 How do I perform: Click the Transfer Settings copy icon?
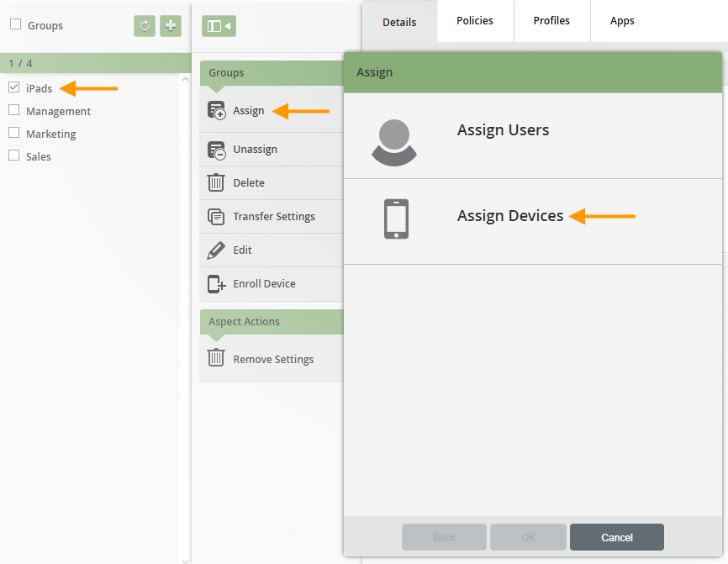click(x=216, y=216)
